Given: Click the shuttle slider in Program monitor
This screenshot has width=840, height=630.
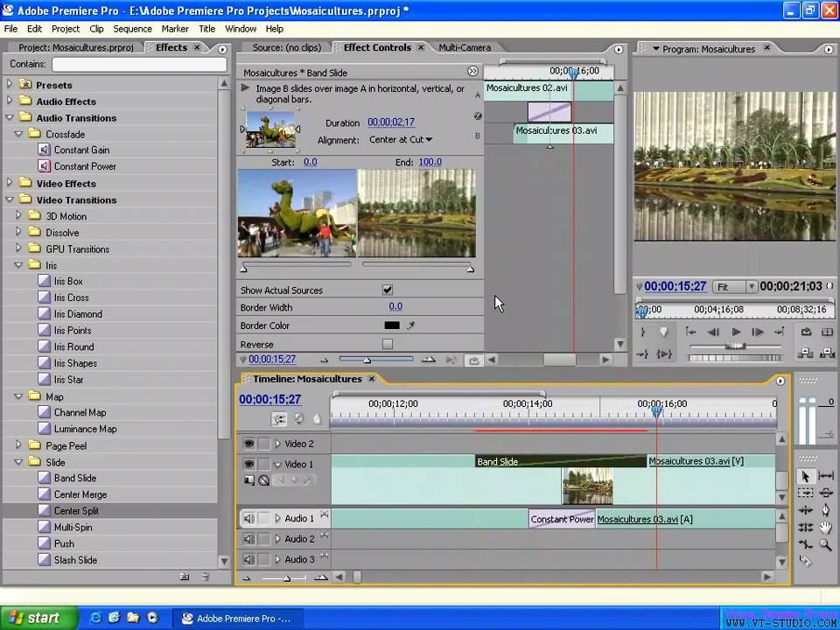Looking at the screenshot, I should (735, 346).
